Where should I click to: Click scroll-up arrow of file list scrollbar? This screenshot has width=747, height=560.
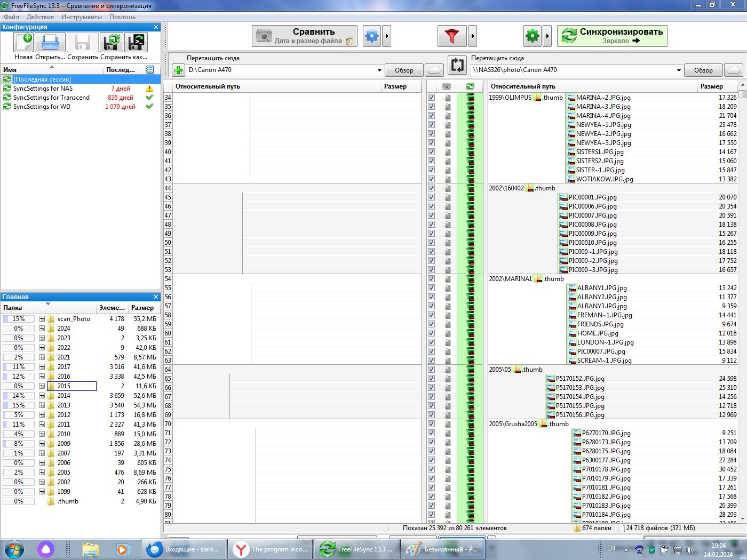(742, 85)
